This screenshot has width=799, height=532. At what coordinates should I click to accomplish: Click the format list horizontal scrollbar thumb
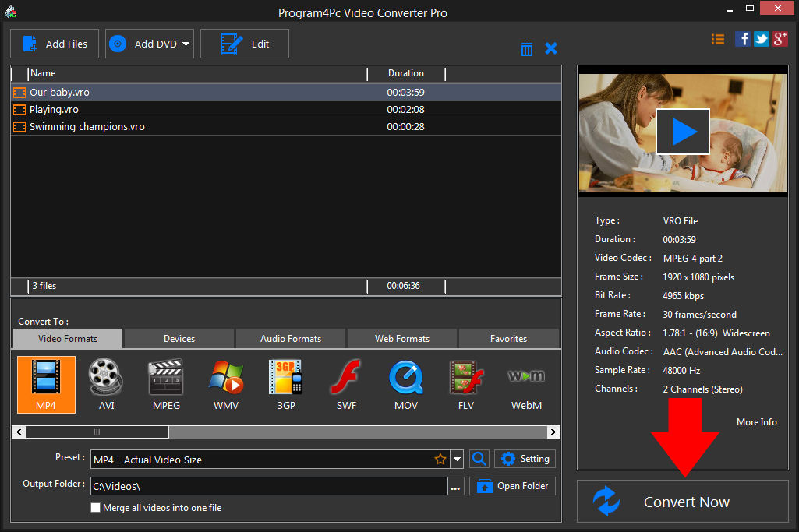click(96, 432)
